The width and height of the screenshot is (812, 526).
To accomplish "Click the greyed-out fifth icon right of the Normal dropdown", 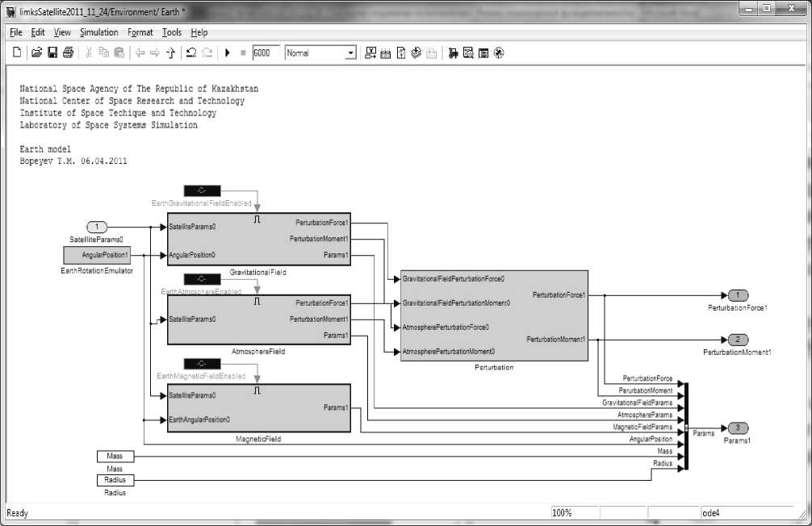I will pos(431,52).
